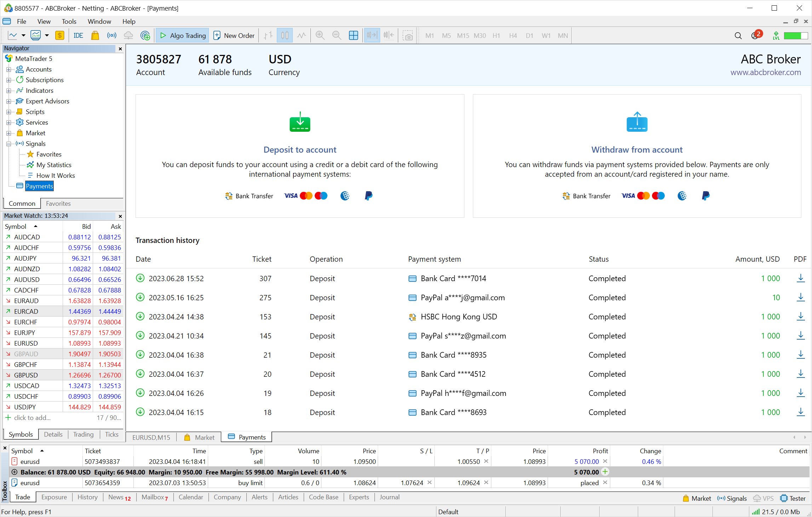Click the PDF download icon for ticket 307

pos(800,278)
